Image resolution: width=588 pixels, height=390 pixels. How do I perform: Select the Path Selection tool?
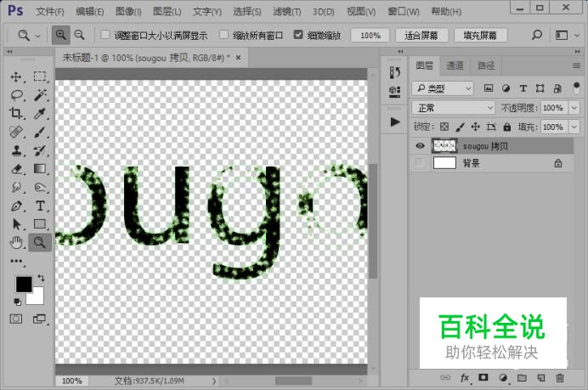[16, 223]
